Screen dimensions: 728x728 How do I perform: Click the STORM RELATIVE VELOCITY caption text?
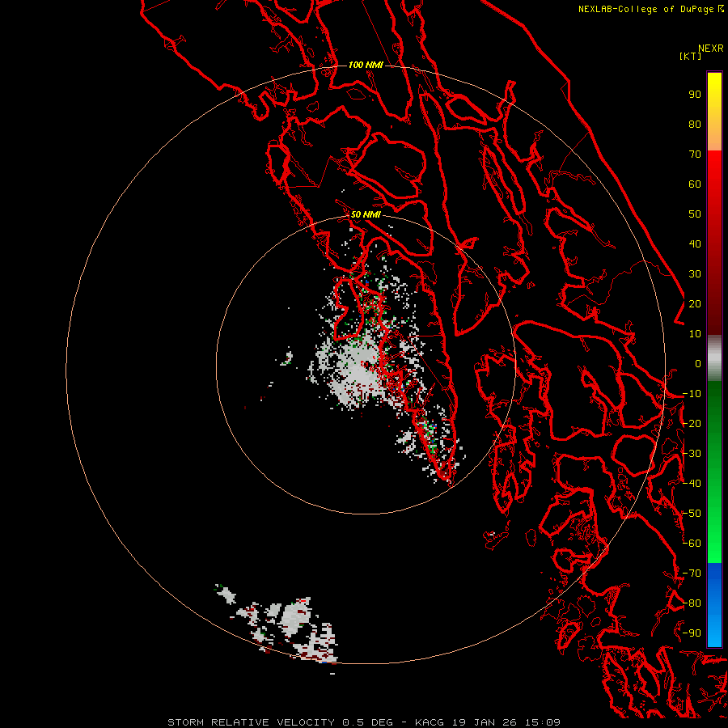(x=252, y=722)
